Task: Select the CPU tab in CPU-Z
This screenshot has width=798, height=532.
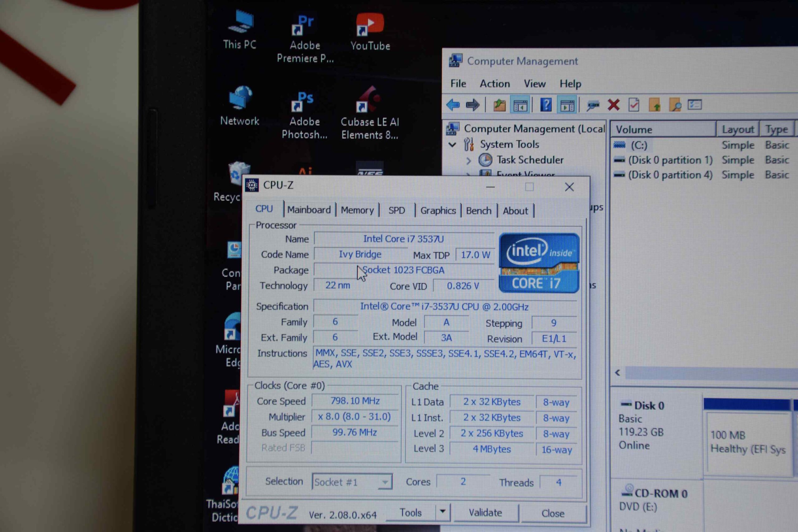Action: coord(264,209)
